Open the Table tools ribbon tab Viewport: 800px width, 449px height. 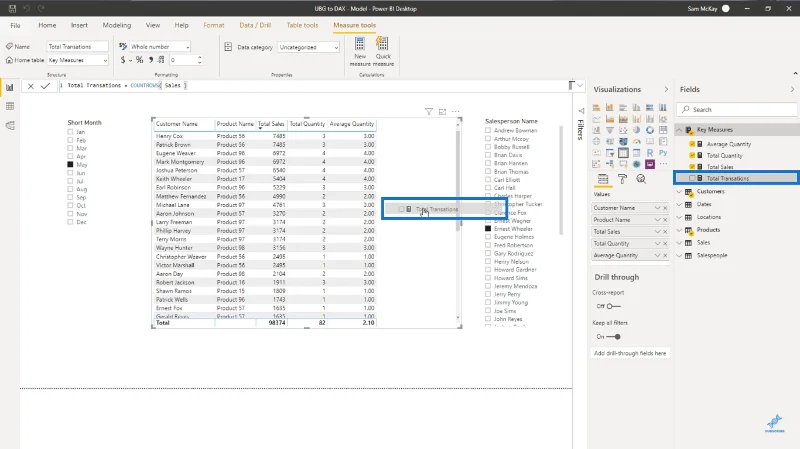tap(302, 25)
